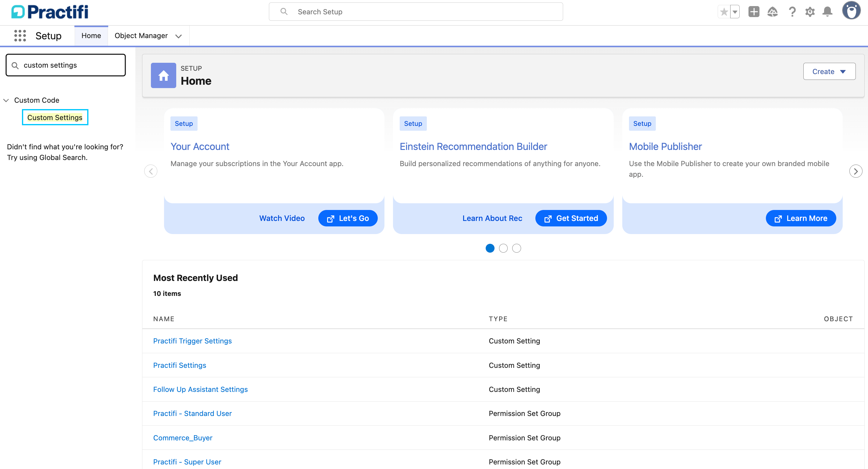Open Practifi - Standard User
The height and width of the screenshot is (469, 868).
tap(192, 414)
